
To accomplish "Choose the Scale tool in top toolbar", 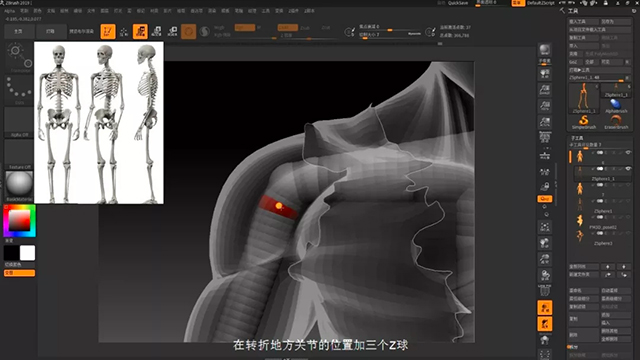I will coord(157,32).
